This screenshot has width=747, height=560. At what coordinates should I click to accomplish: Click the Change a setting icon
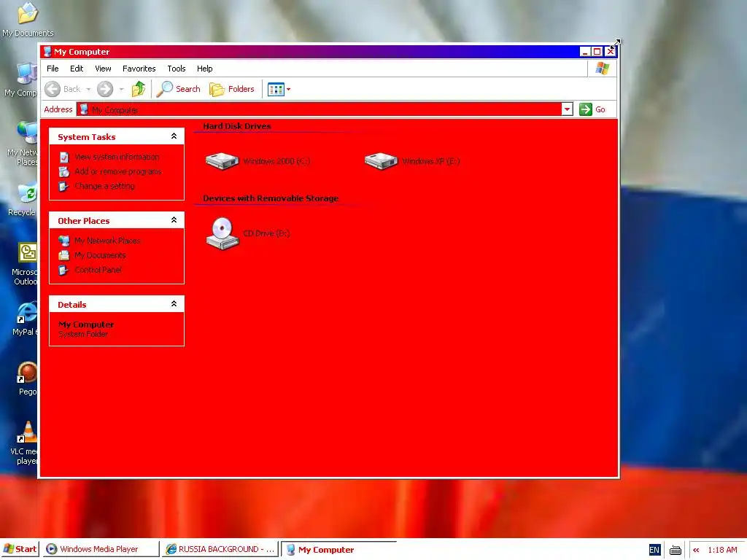pos(63,187)
